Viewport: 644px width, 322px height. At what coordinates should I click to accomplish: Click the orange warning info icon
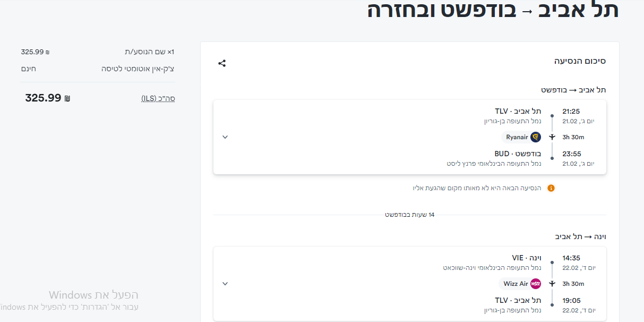551,188
